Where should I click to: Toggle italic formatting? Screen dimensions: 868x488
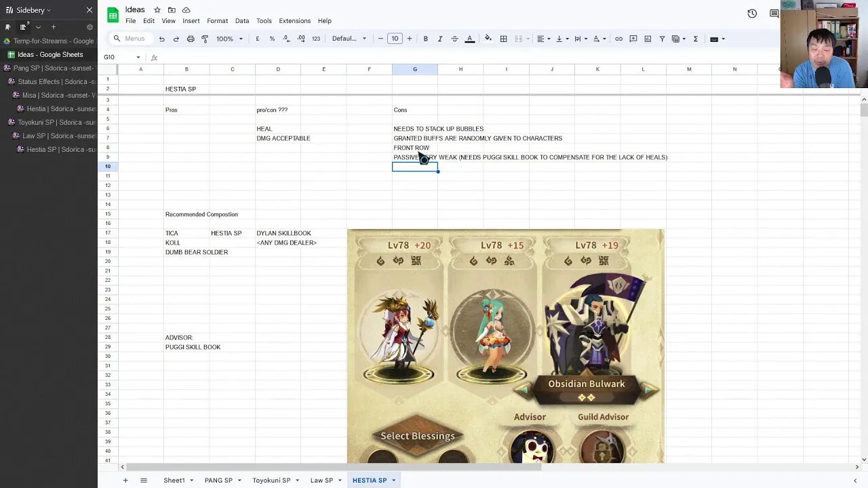point(440,39)
